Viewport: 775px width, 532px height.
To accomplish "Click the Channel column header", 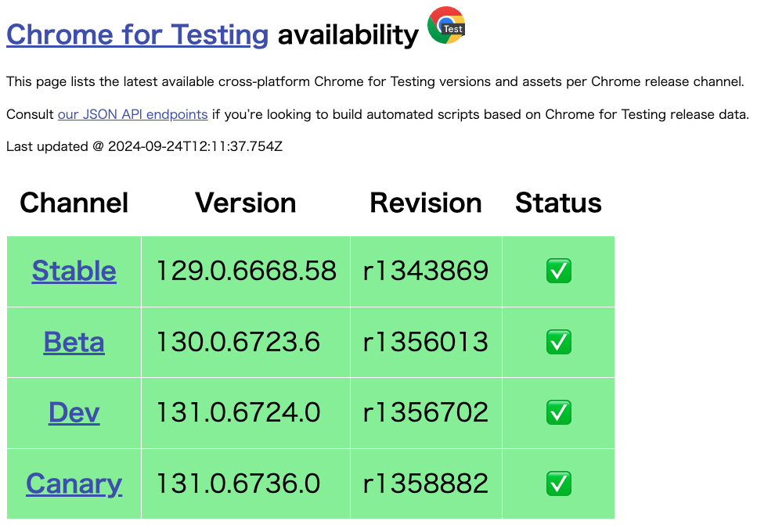I will click(74, 203).
